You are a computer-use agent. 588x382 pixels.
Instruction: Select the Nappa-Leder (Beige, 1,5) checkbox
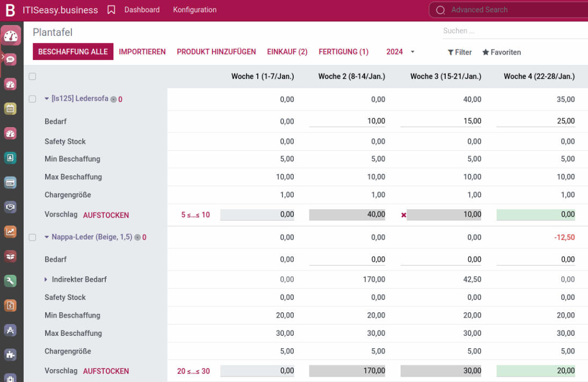click(32, 237)
